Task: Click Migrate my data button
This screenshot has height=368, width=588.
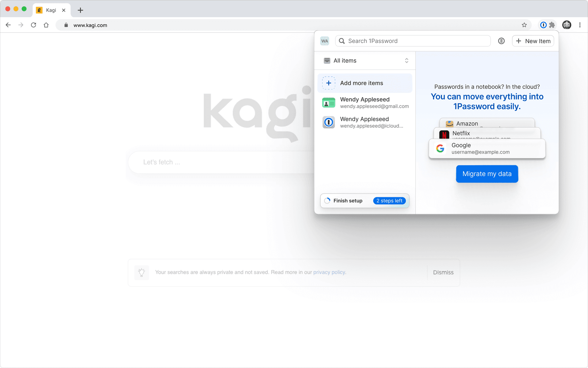Action: click(487, 174)
